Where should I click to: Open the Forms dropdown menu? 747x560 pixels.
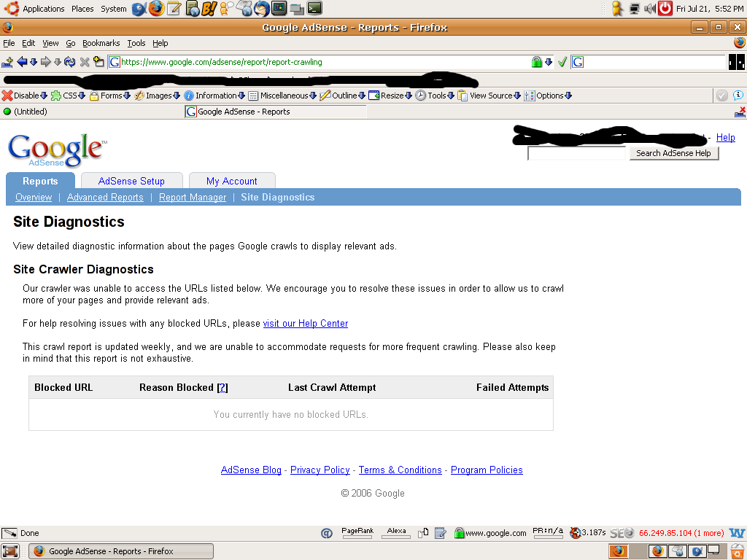[110, 96]
